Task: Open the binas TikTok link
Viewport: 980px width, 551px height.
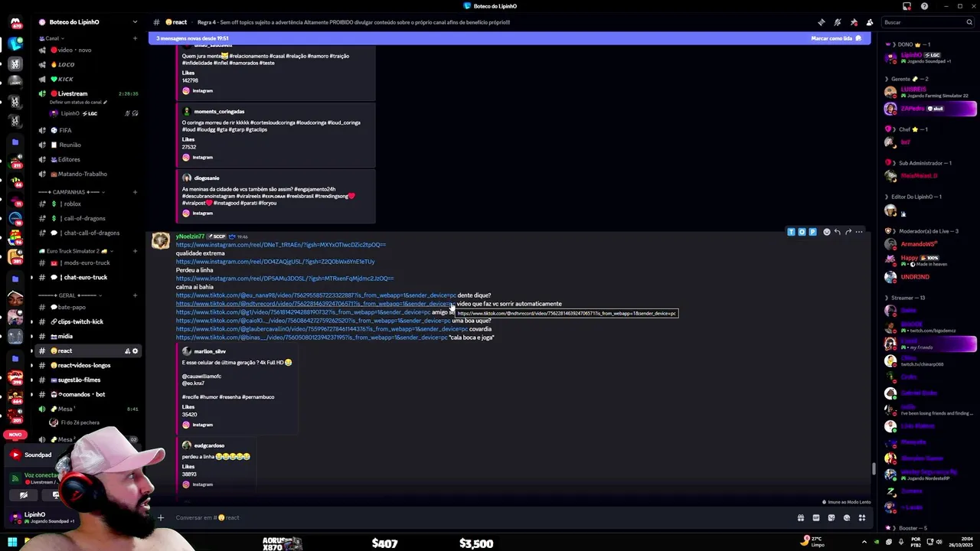Action: pos(312,337)
